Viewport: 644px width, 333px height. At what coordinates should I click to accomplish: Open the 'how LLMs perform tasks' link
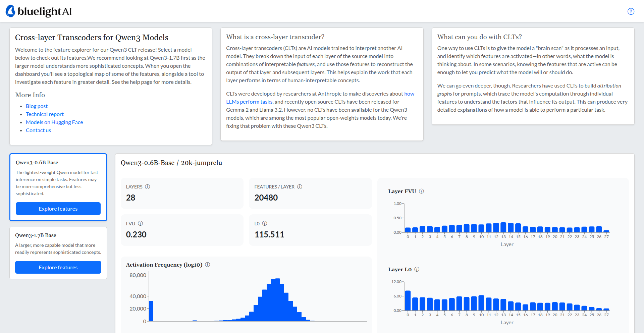tap(409, 94)
